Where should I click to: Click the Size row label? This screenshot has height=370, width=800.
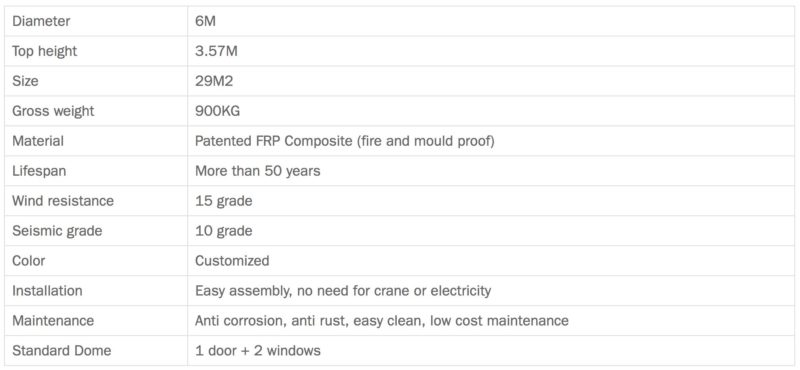click(x=25, y=81)
